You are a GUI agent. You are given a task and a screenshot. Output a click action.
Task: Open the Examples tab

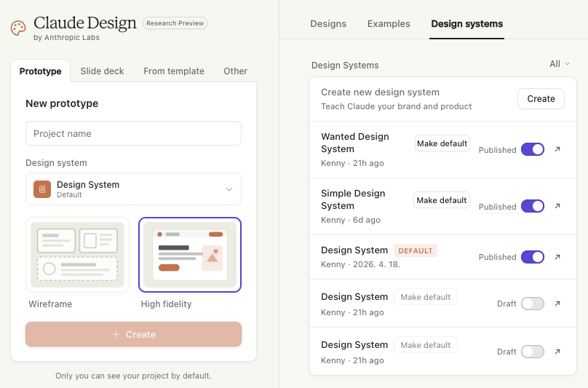(x=389, y=24)
